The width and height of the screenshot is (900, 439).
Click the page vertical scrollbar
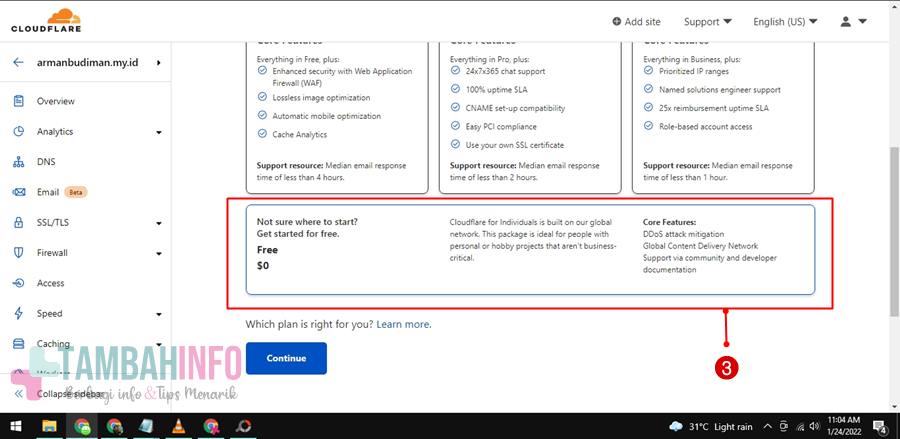pos(894,230)
